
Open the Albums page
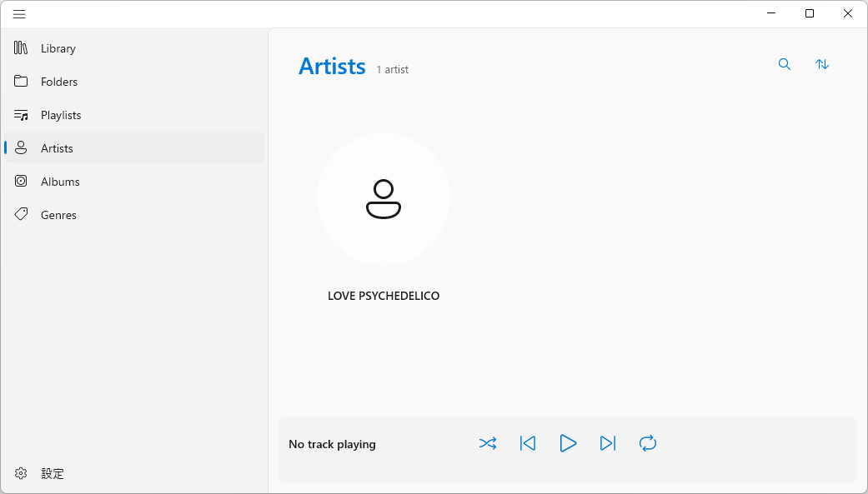click(x=60, y=182)
